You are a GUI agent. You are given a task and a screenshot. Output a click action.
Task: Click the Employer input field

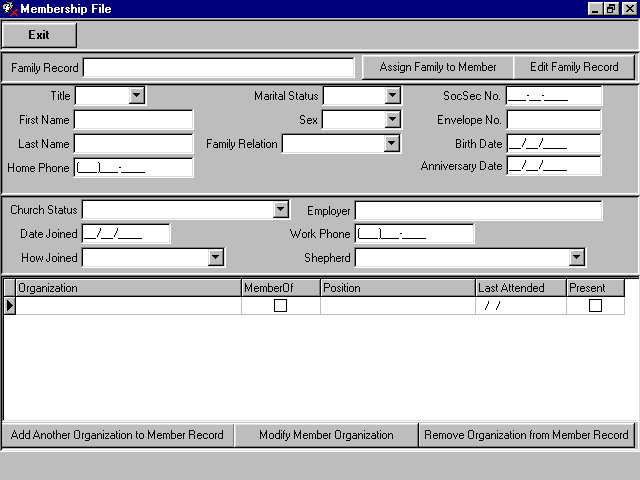[478, 210]
